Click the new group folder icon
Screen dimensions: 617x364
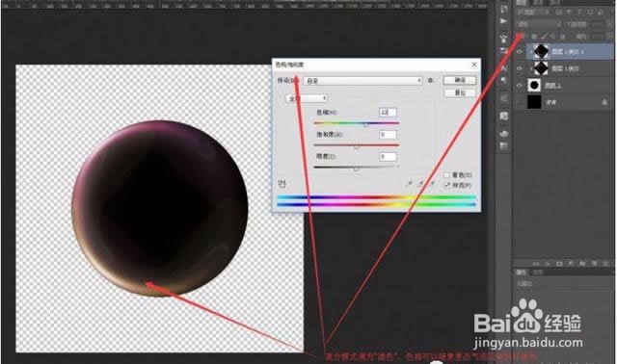(582, 264)
